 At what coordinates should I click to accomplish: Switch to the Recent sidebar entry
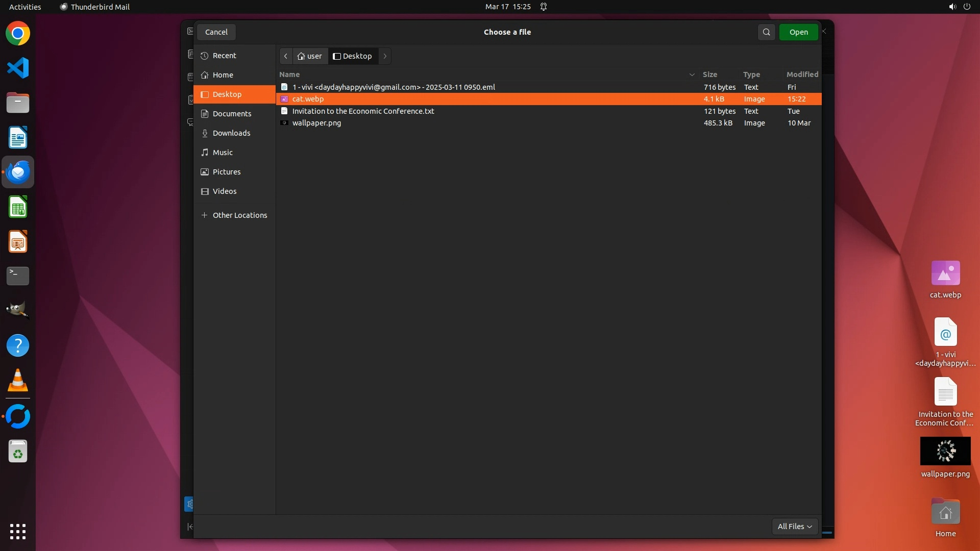[224, 56]
